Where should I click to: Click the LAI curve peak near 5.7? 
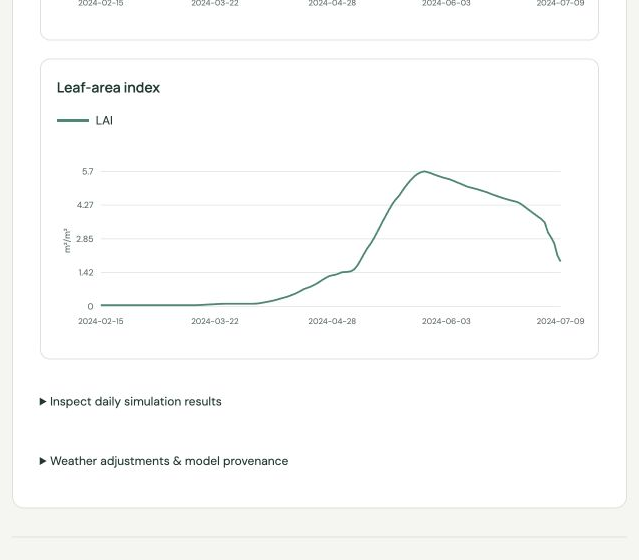(424, 172)
